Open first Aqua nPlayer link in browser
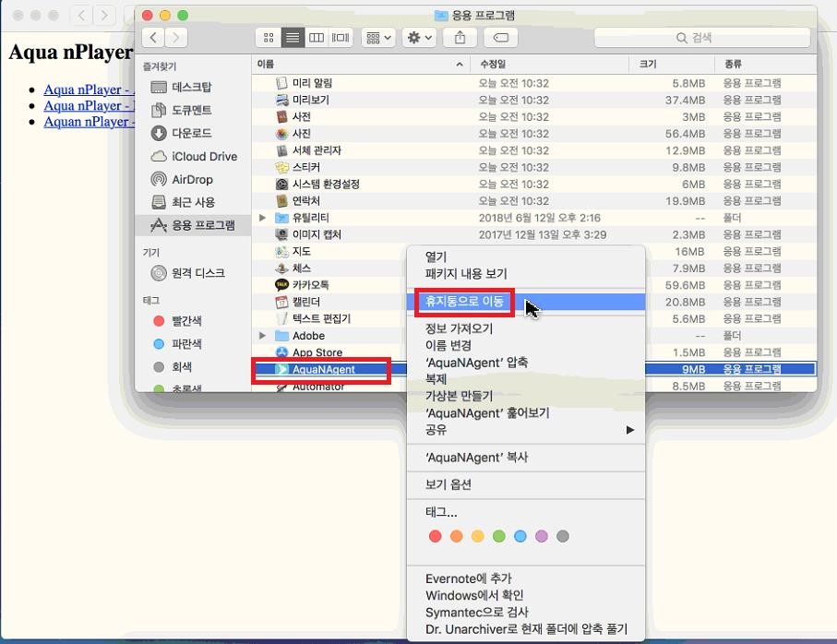 pyautogui.click(x=89, y=89)
